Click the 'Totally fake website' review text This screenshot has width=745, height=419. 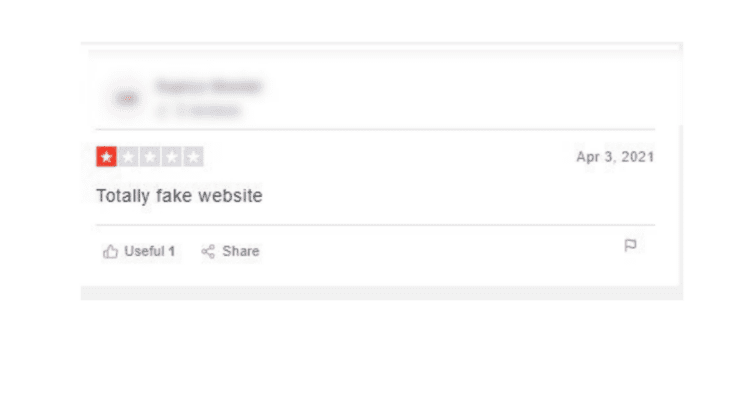179,196
